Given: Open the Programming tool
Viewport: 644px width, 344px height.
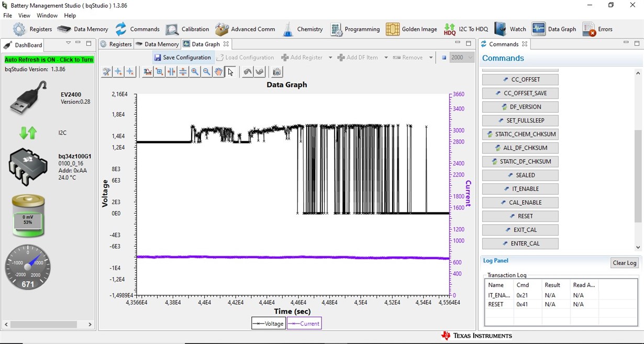Looking at the screenshot, I should click(x=355, y=29).
